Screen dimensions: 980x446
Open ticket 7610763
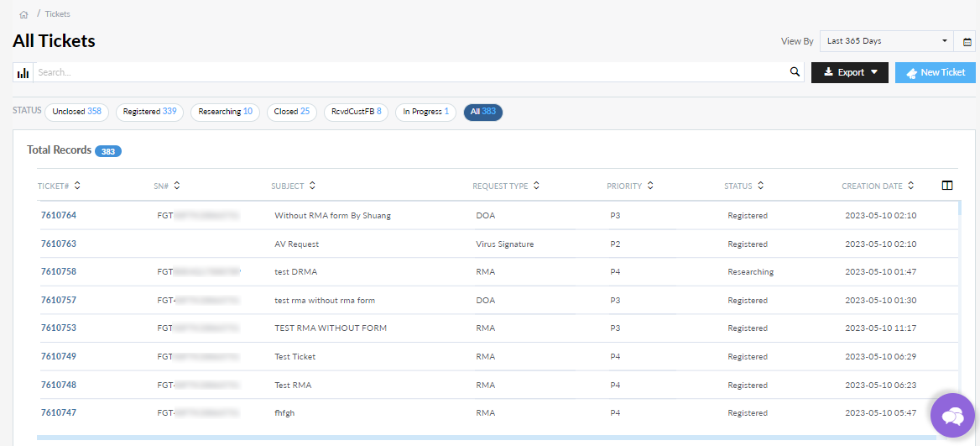tap(58, 244)
